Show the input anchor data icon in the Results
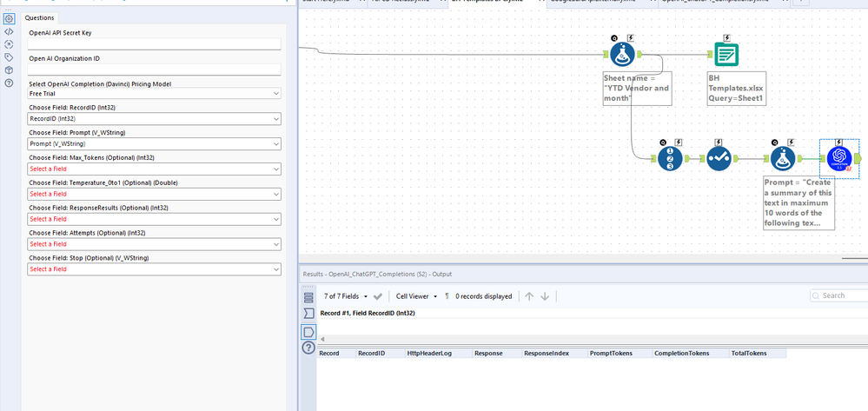This screenshot has width=868, height=411. [309, 314]
